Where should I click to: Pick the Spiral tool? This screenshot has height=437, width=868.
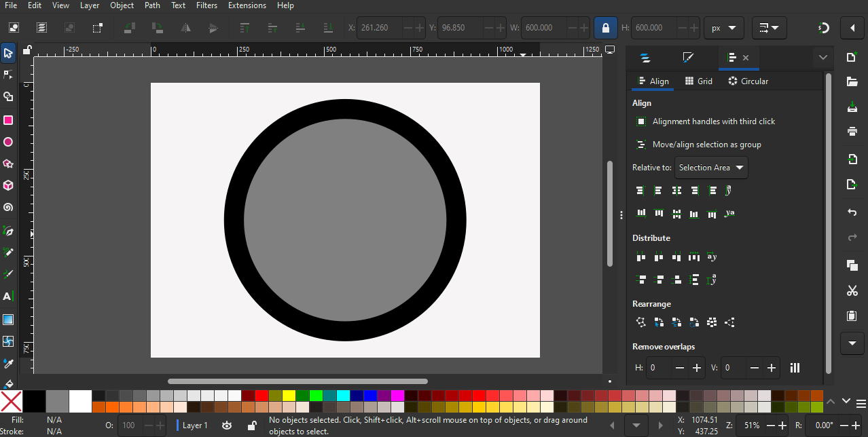tap(8, 208)
